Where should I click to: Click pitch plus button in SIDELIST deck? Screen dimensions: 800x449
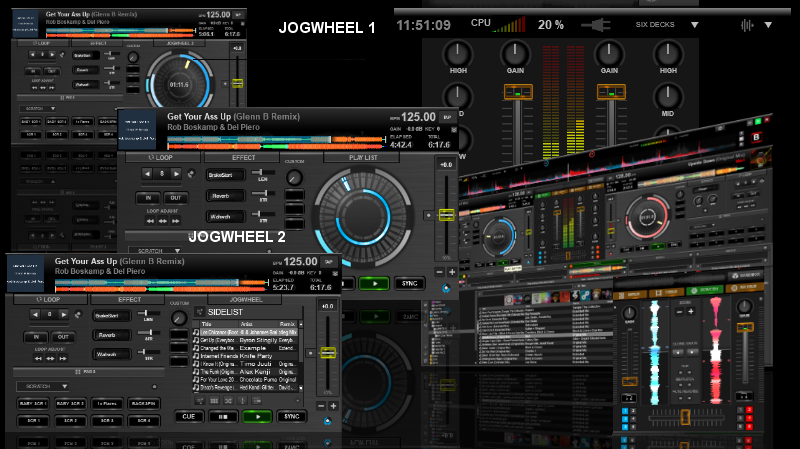coord(333,406)
